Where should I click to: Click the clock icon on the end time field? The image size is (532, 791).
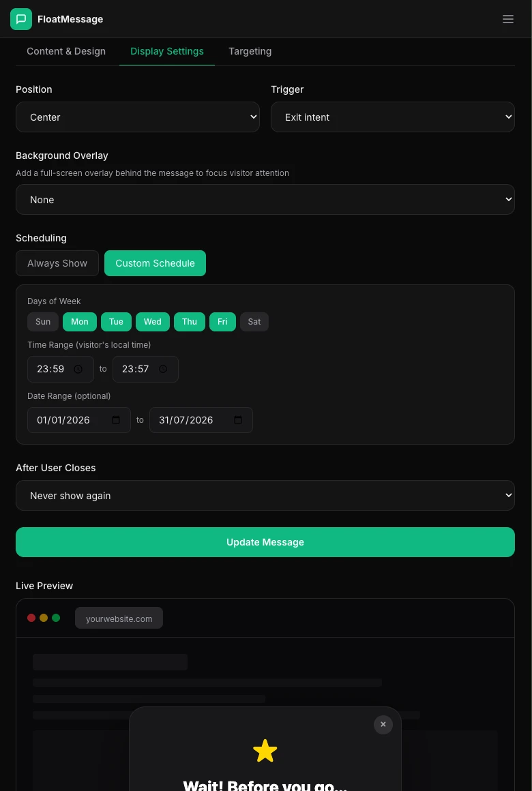click(163, 369)
